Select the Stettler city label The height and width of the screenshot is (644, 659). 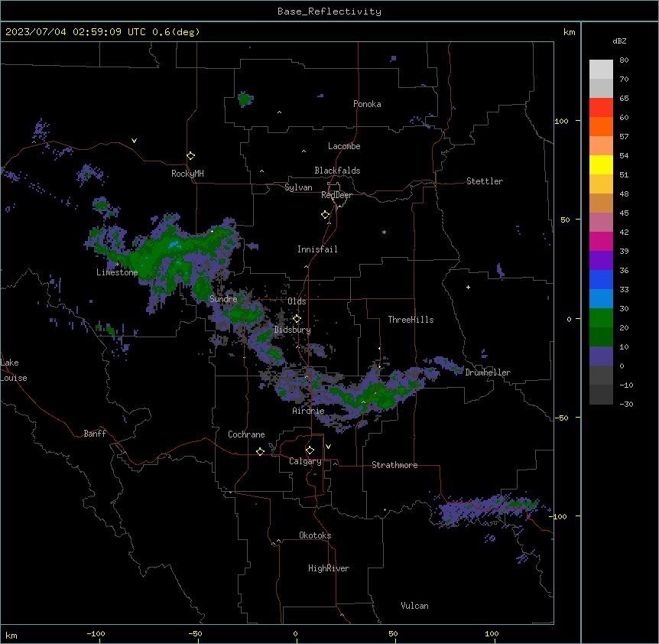[485, 181]
